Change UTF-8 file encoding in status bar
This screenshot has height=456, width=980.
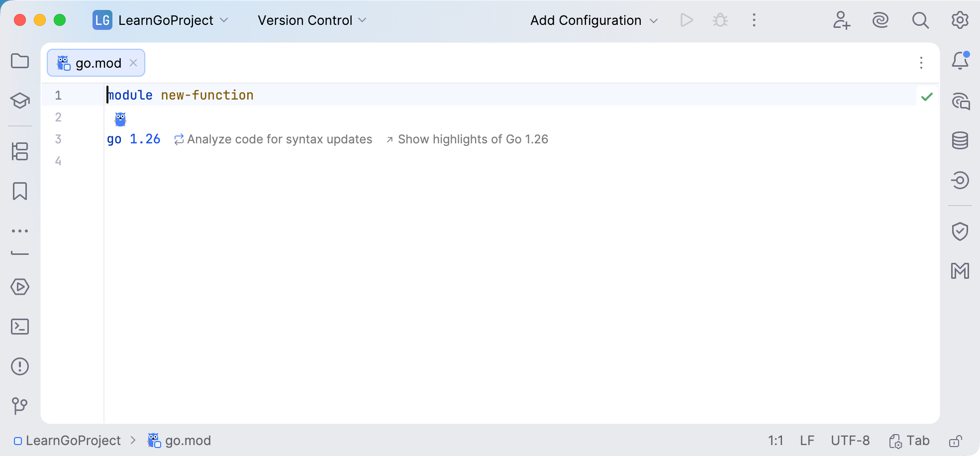[x=850, y=441]
